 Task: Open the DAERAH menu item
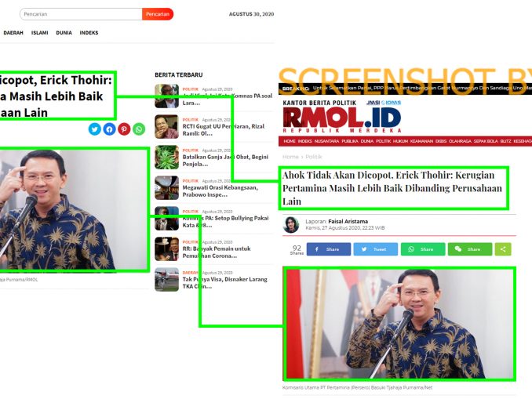tap(13, 33)
